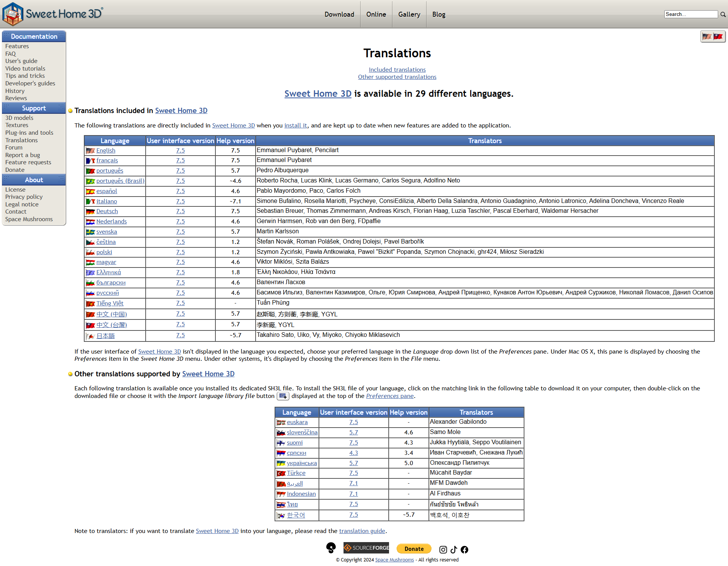728x566 pixels.
Task: Click the flag icon beside svenska
Action: click(x=90, y=232)
